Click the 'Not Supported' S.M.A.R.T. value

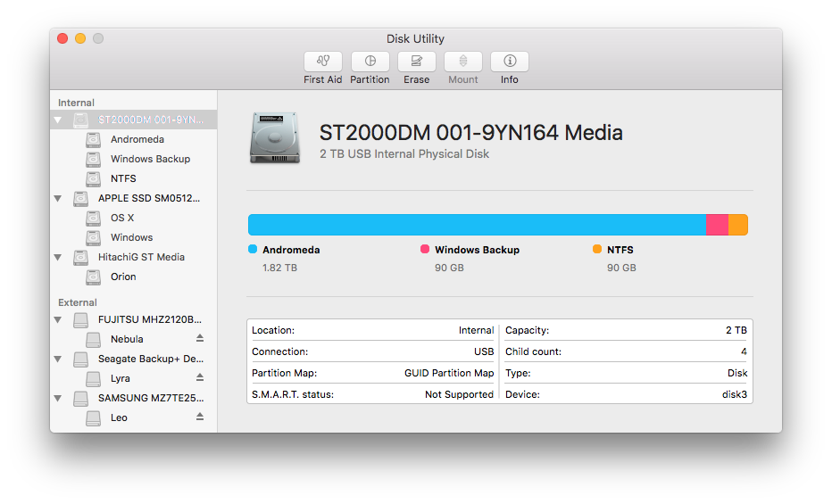click(459, 394)
